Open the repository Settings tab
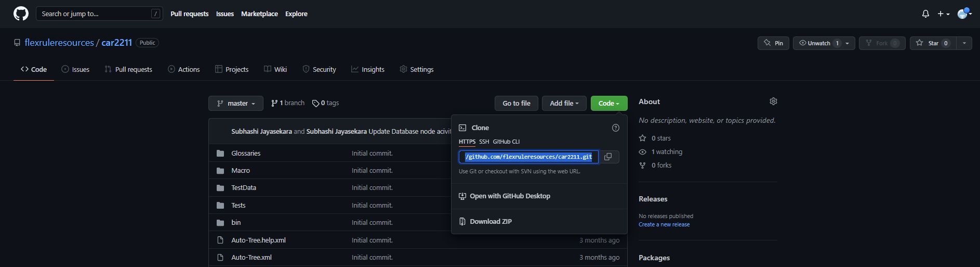This screenshot has height=267, width=980. tap(416, 69)
